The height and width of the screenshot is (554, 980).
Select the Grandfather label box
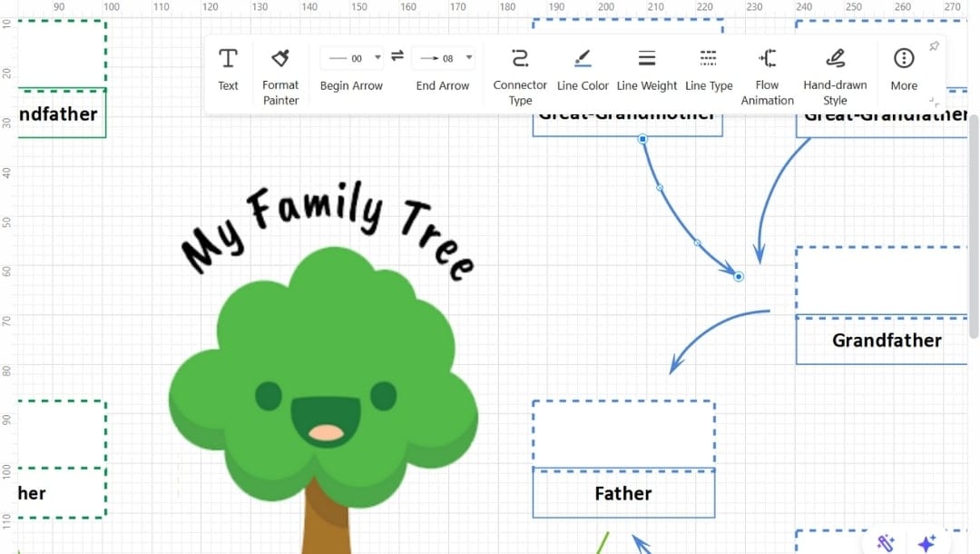883,341
